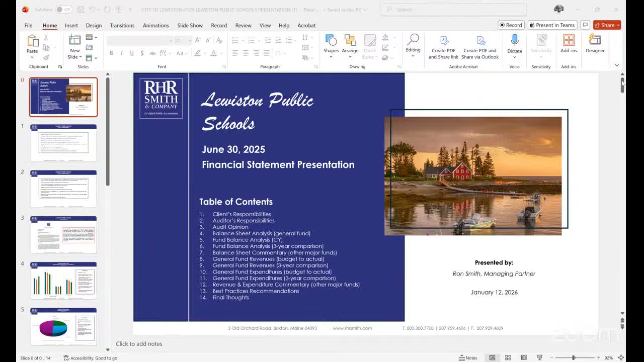
Task: Collapse the ribbon with the chevron
Action: [x=617, y=65]
